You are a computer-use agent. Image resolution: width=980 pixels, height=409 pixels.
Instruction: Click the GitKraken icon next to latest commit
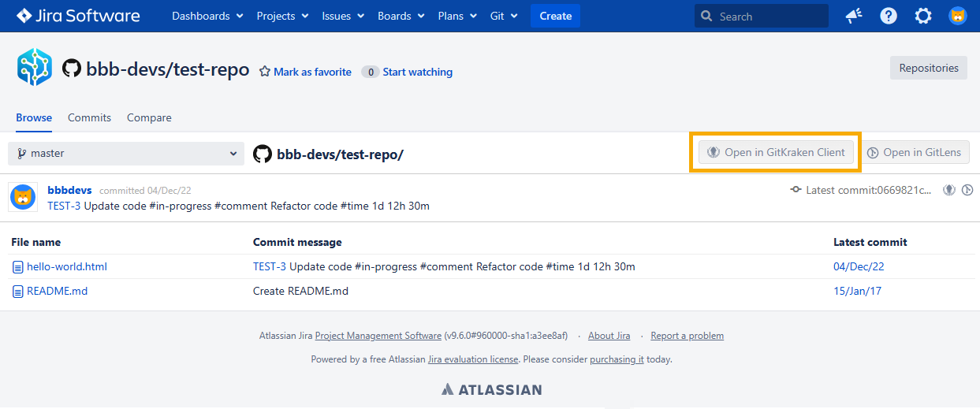click(x=950, y=190)
